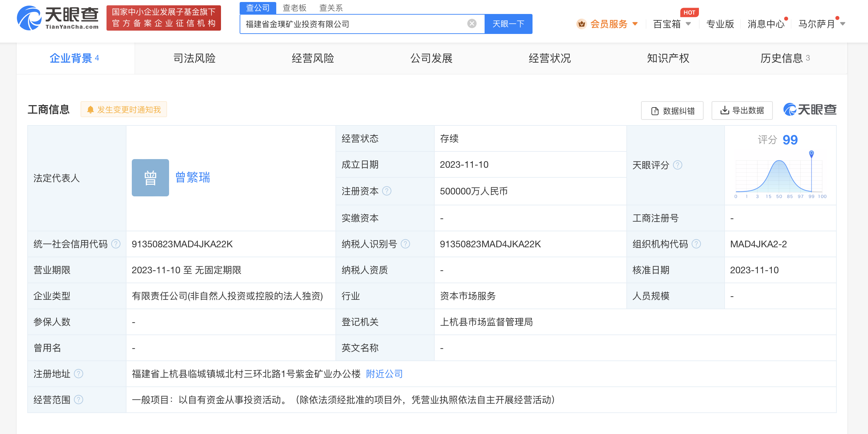
Task: Click the MAD4JKA2-2 organization code value
Action: [758, 244]
